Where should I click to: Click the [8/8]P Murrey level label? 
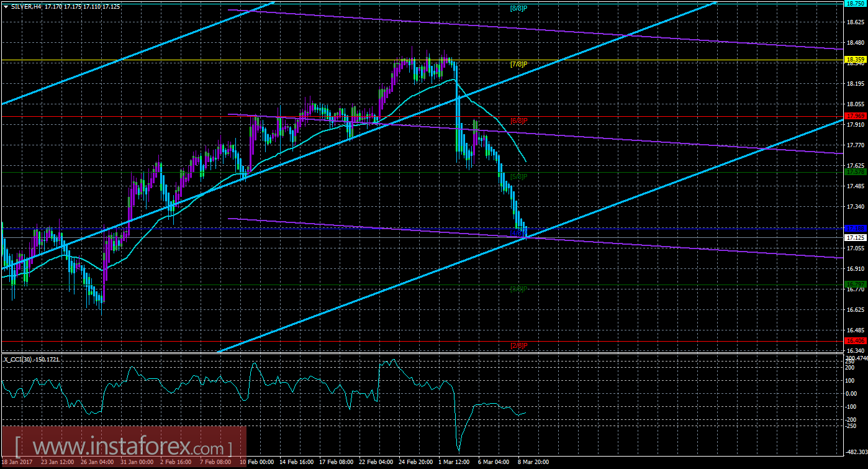pyautogui.click(x=518, y=8)
